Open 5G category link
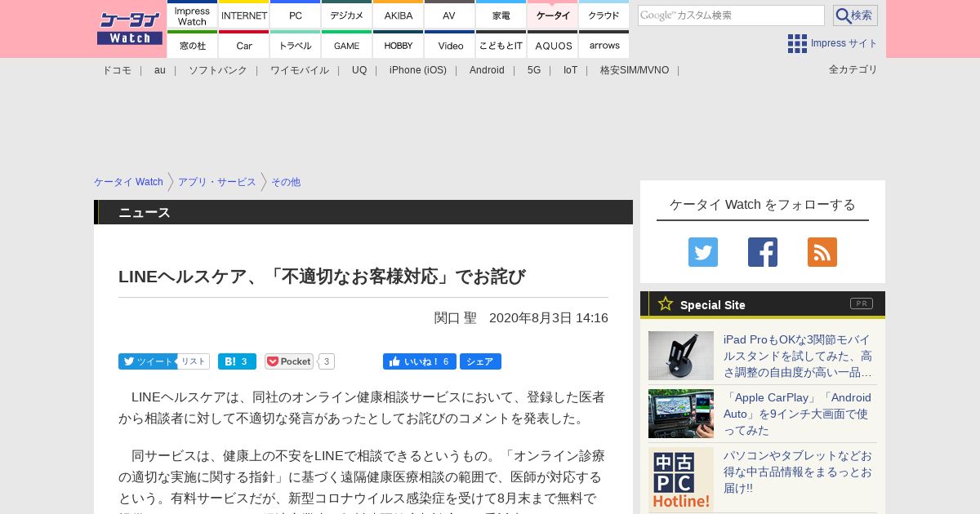This screenshot has width=980, height=514. tap(534, 70)
